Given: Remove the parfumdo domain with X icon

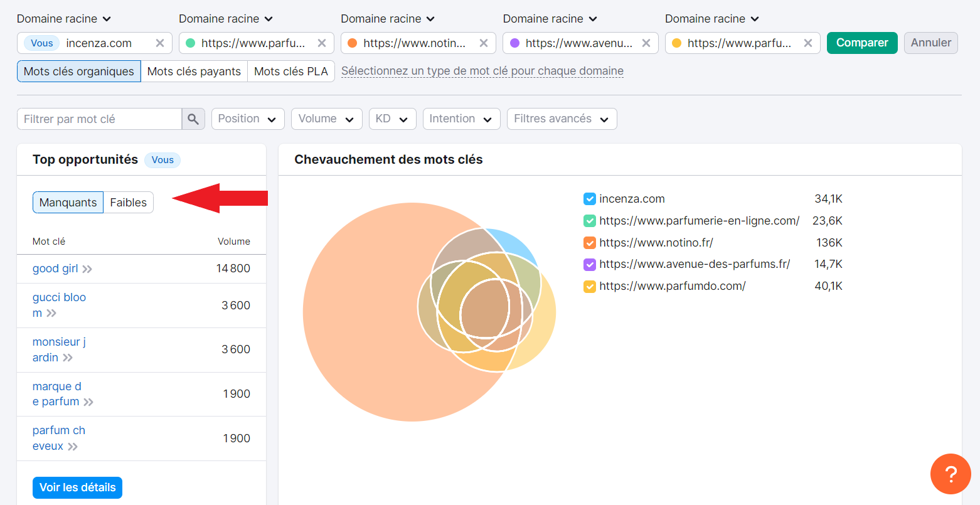Looking at the screenshot, I should [x=808, y=43].
